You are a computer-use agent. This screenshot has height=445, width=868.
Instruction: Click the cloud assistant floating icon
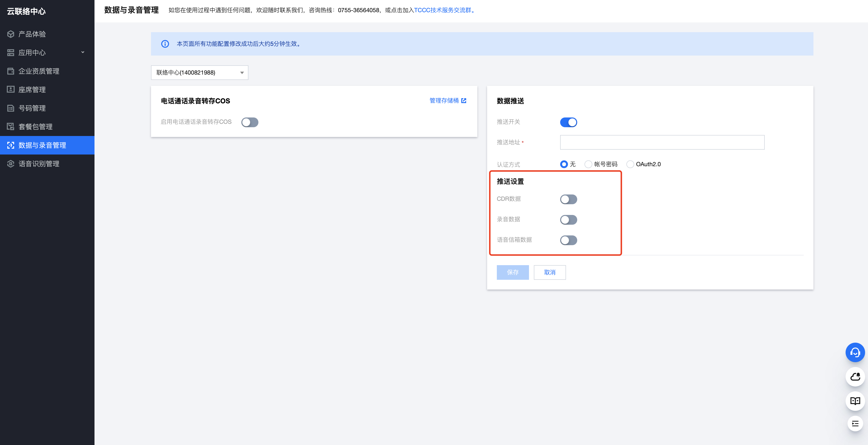[855, 377]
